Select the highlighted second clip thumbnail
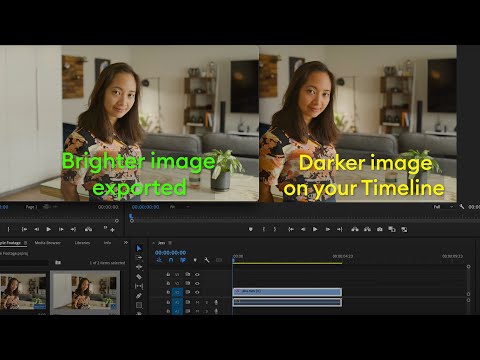This screenshot has width=480, height=360. pyautogui.click(x=85, y=292)
